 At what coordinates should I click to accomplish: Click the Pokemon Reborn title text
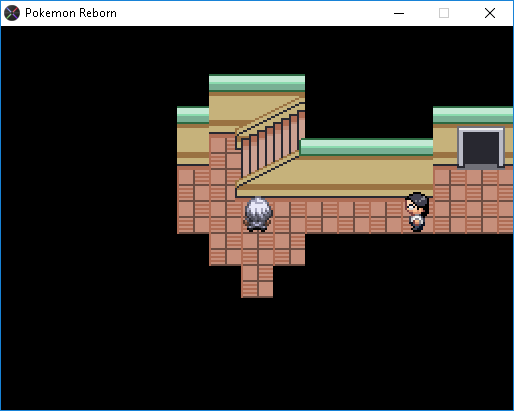[71, 13]
